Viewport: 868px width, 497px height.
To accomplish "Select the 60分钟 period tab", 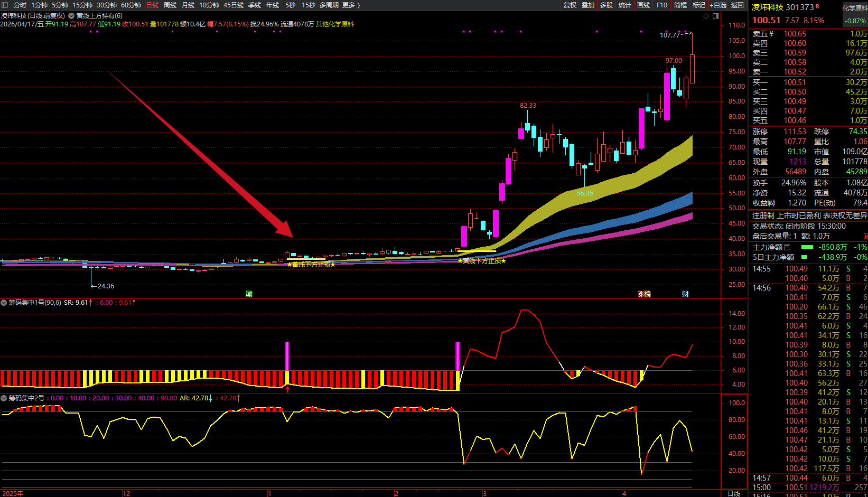I will [131, 5].
